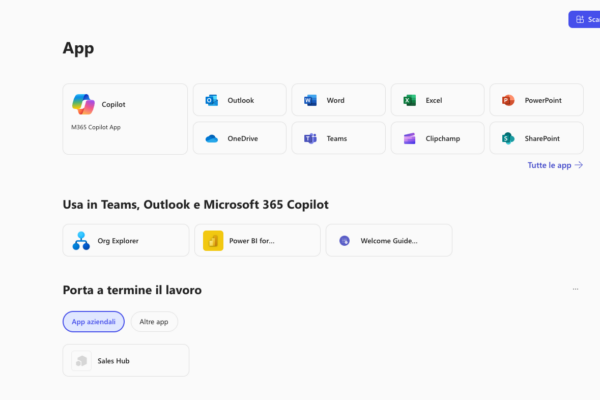Screen dimensions: 600x400
Task: Click the SharePoint app icon
Action: pyautogui.click(x=508, y=138)
